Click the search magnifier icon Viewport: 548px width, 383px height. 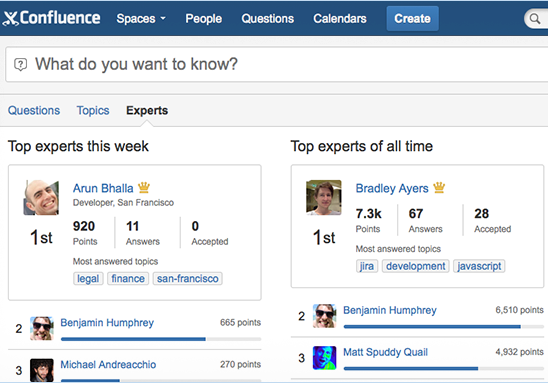tap(535, 19)
